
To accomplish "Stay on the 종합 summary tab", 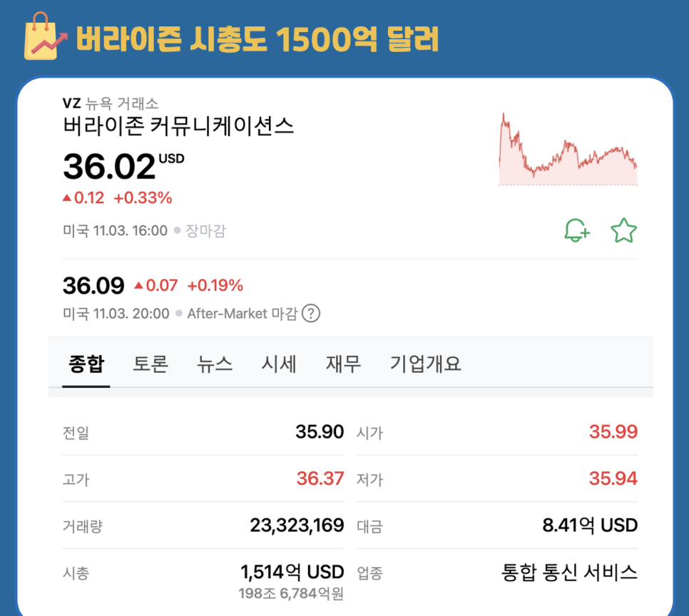I will tap(86, 364).
